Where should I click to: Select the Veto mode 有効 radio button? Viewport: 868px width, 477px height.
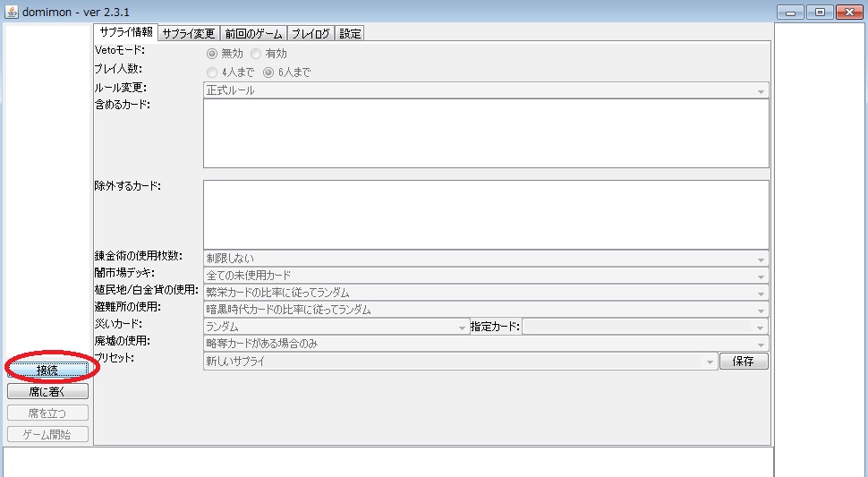pyautogui.click(x=256, y=54)
